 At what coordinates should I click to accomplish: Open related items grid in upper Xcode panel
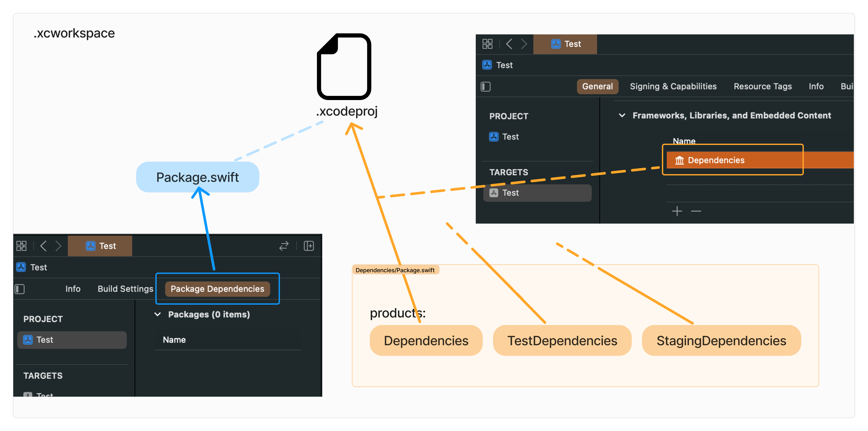(x=487, y=44)
